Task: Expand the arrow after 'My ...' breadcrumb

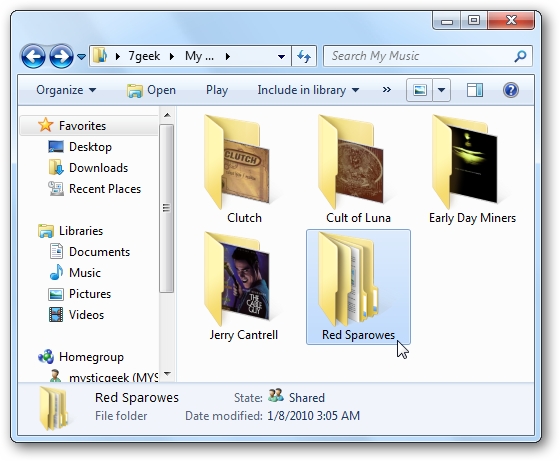Action: click(228, 56)
